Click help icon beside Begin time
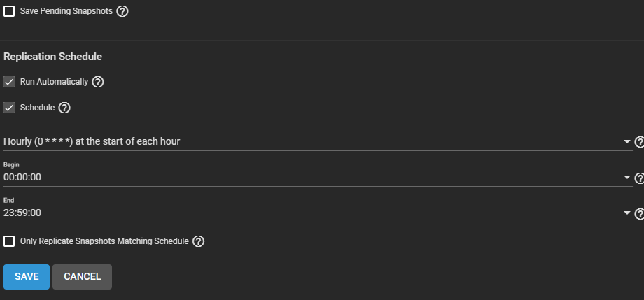The width and height of the screenshot is (644, 300). (638, 178)
